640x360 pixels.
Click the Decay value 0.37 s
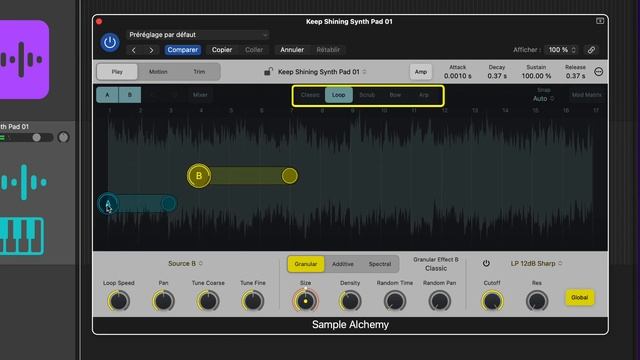[x=497, y=76]
